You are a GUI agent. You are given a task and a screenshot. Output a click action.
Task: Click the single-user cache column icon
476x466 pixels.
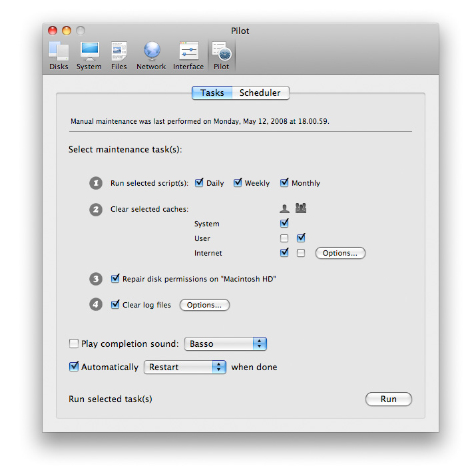[x=284, y=208]
